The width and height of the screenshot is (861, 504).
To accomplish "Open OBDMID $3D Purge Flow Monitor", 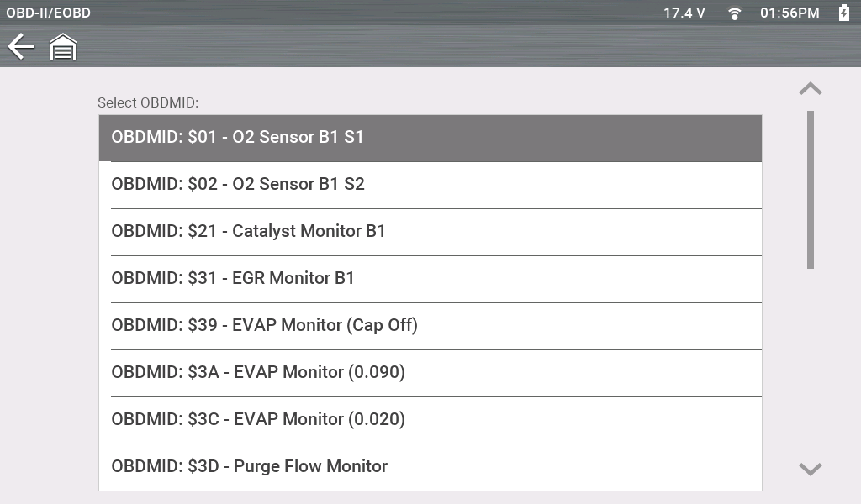I will 430,467.
